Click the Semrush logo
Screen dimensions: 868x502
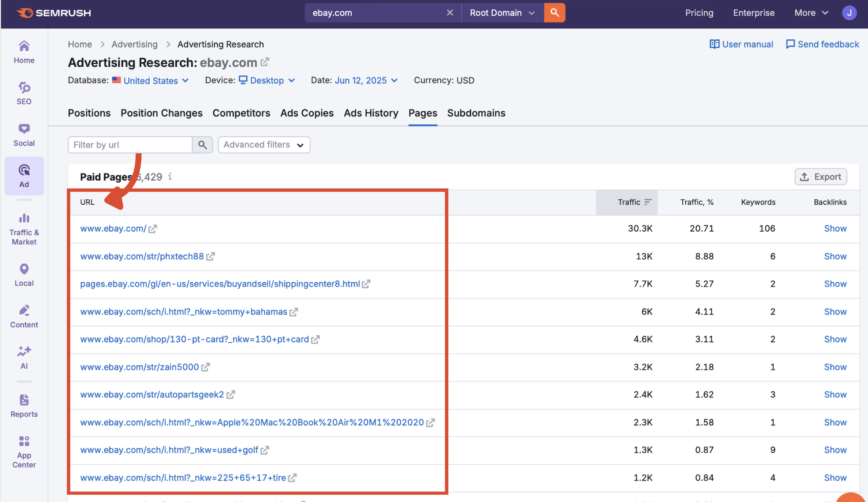(53, 12)
